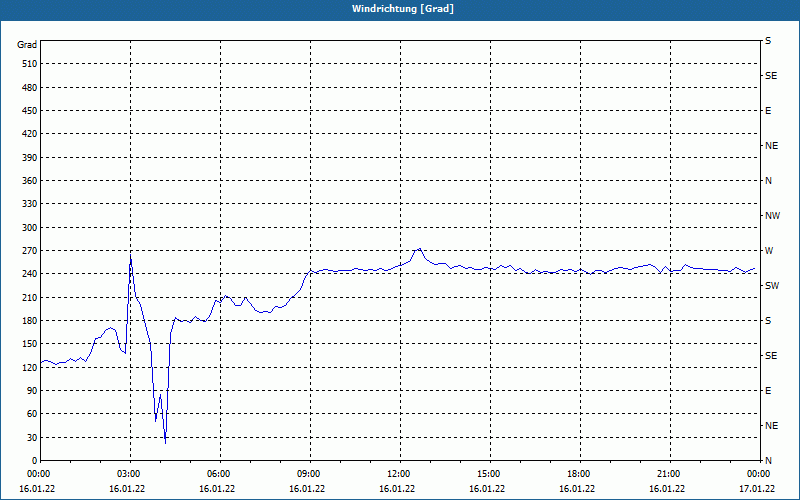Click the 420 degree axis label
This screenshot has width=800, height=500.
[x=30, y=134]
